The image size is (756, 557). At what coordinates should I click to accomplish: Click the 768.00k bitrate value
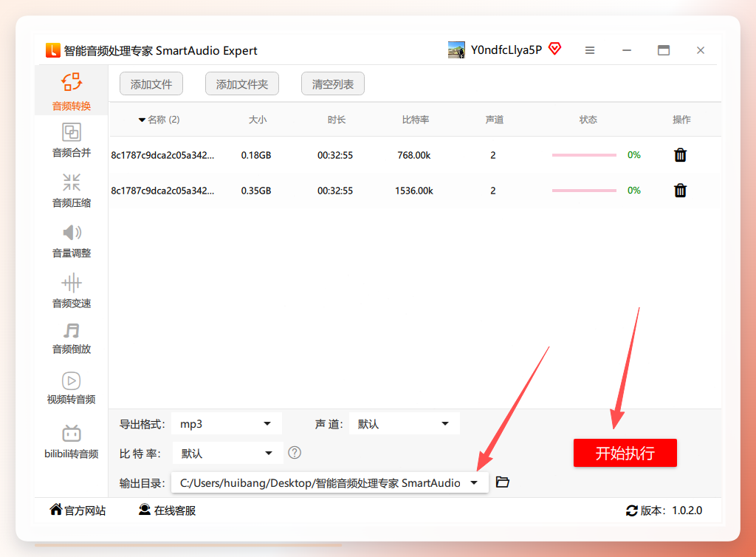414,155
